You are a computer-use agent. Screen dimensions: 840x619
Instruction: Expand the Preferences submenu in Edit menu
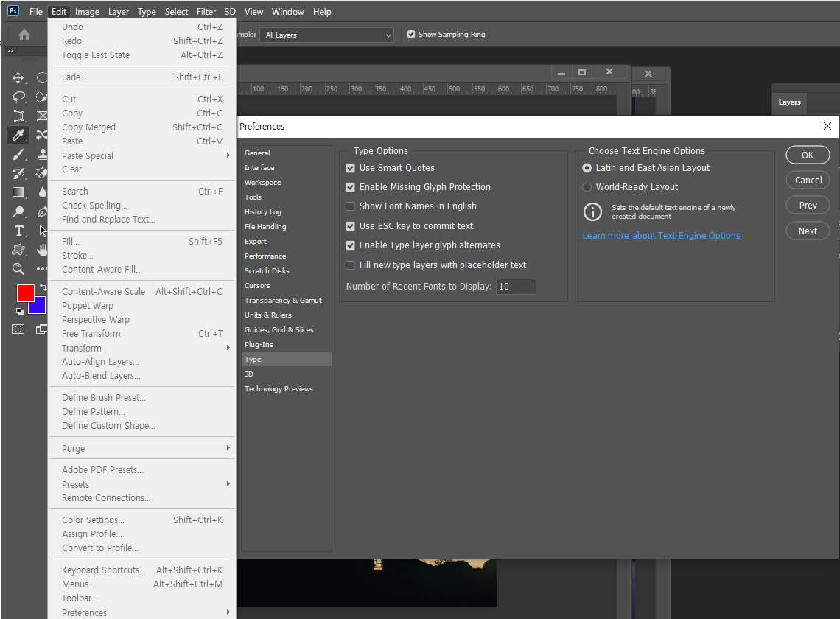142,612
